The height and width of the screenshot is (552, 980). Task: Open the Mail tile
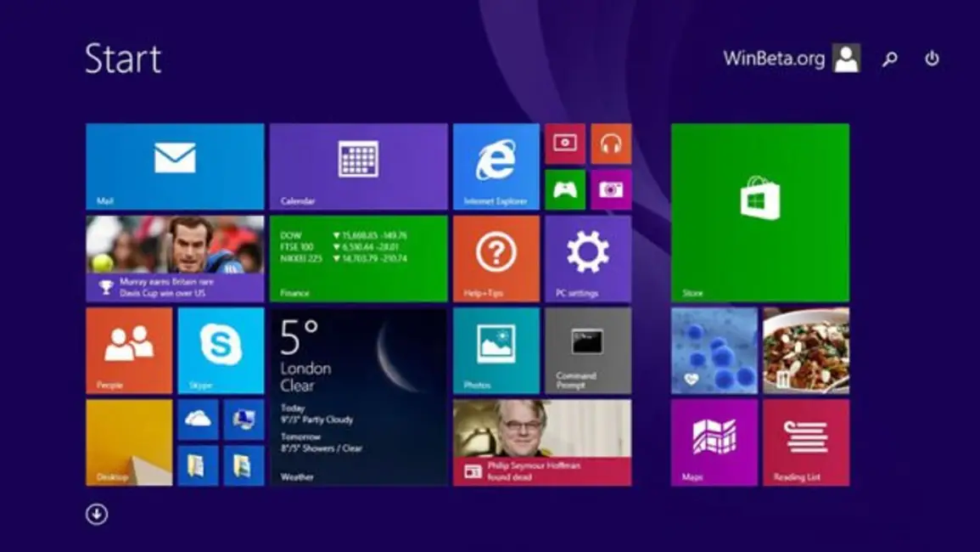[175, 166]
